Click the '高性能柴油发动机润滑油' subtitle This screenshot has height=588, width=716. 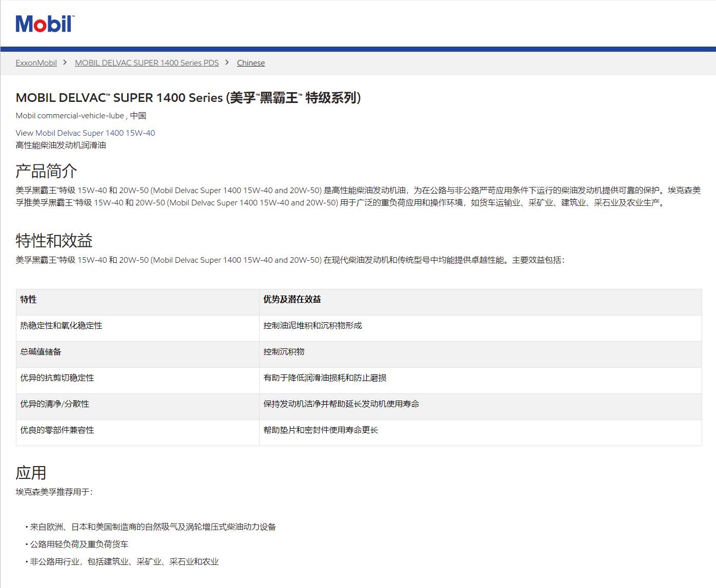click(x=61, y=145)
